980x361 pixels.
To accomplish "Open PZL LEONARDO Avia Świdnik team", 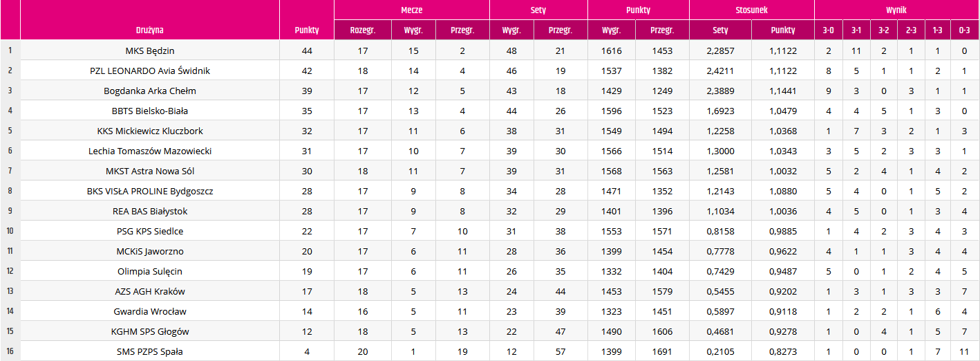I will pyautogui.click(x=150, y=71).
